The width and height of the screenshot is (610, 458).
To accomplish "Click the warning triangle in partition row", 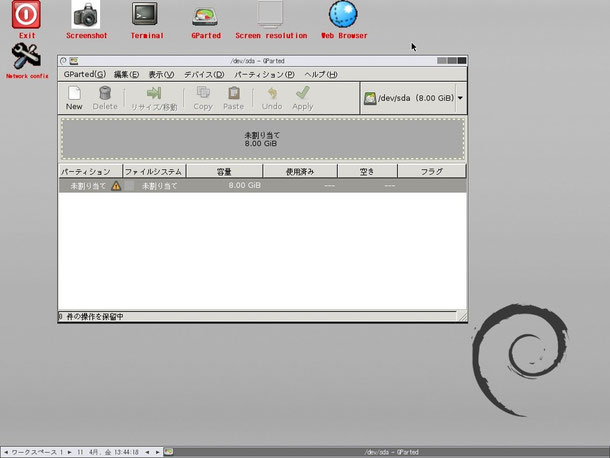I will tap(116, 186).
